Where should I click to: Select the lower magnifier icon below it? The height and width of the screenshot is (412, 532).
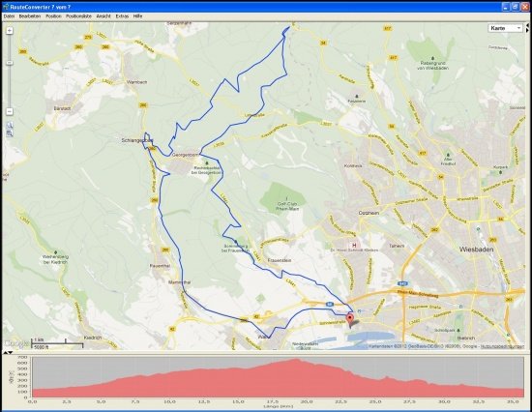tap(10, 133)
